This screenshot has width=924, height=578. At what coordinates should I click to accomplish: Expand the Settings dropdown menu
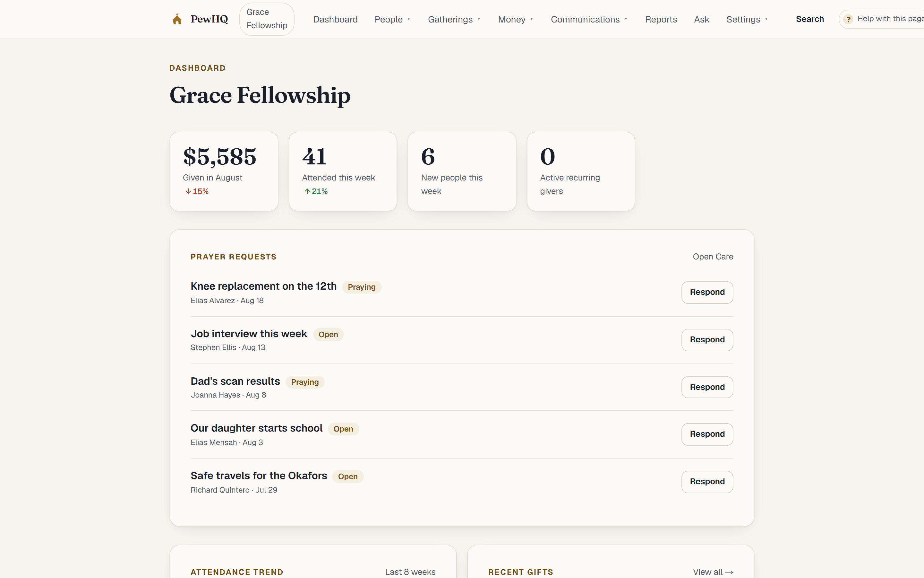pyautogui.click(x=747, y=20)
